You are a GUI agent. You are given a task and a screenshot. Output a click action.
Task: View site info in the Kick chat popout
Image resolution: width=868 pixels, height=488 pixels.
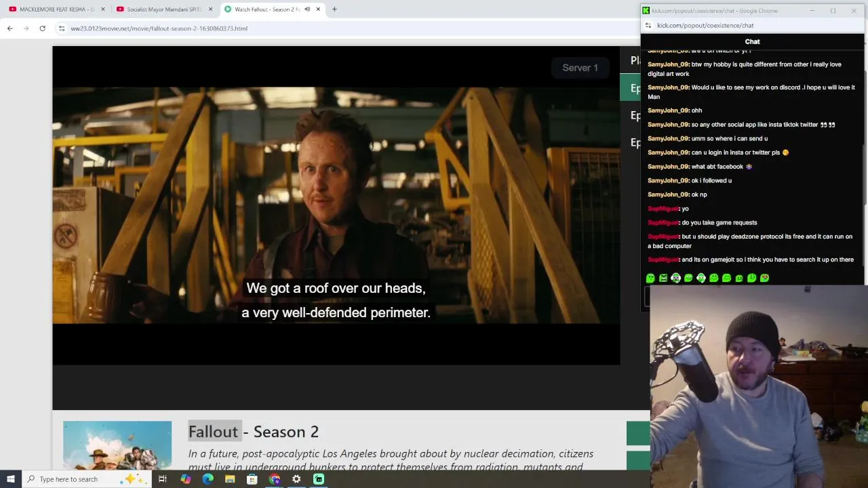click(648, 25)
